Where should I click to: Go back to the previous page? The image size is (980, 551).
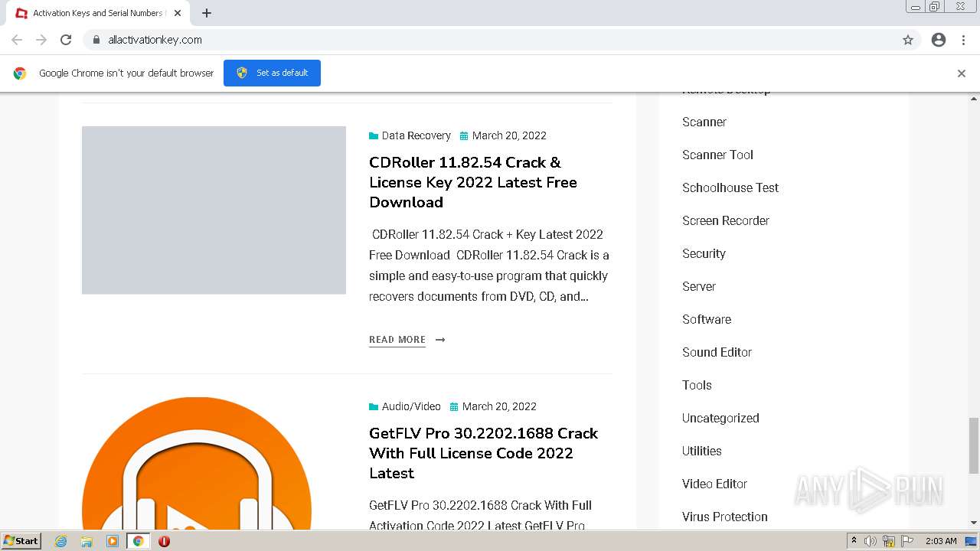pos(17,40)
